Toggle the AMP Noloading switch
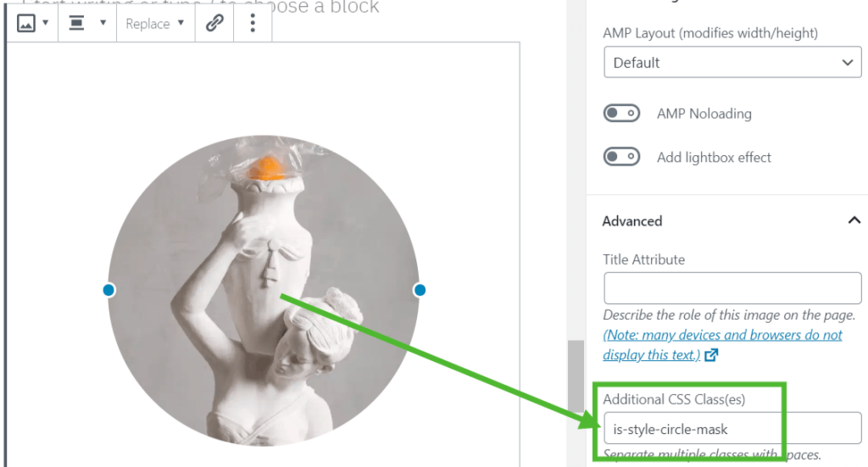 [621, 114]
